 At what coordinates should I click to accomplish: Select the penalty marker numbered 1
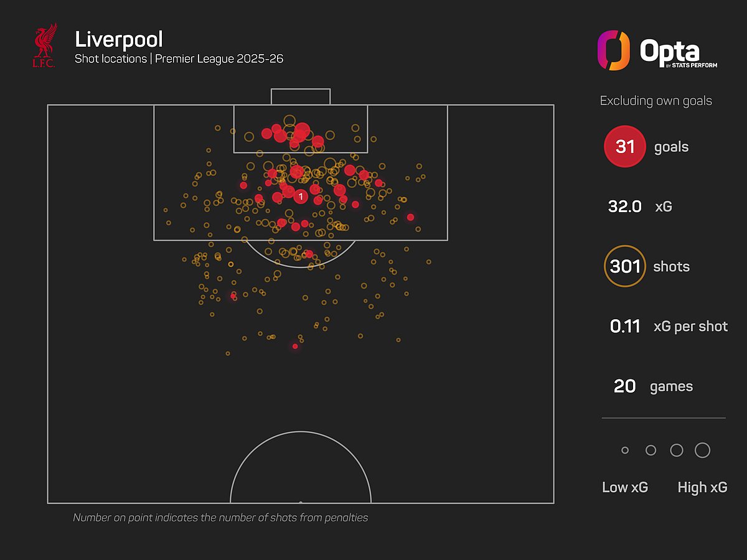point(301,197)
